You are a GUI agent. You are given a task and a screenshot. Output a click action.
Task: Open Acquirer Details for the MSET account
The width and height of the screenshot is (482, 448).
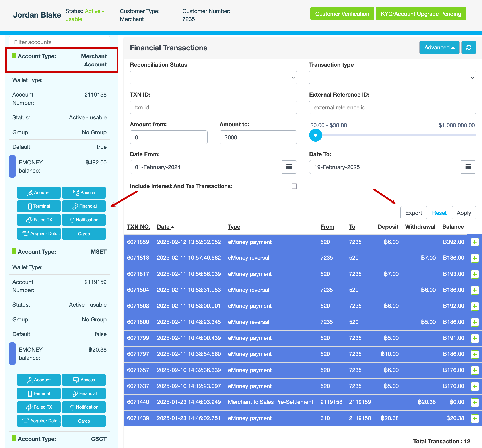click(39, 421)
